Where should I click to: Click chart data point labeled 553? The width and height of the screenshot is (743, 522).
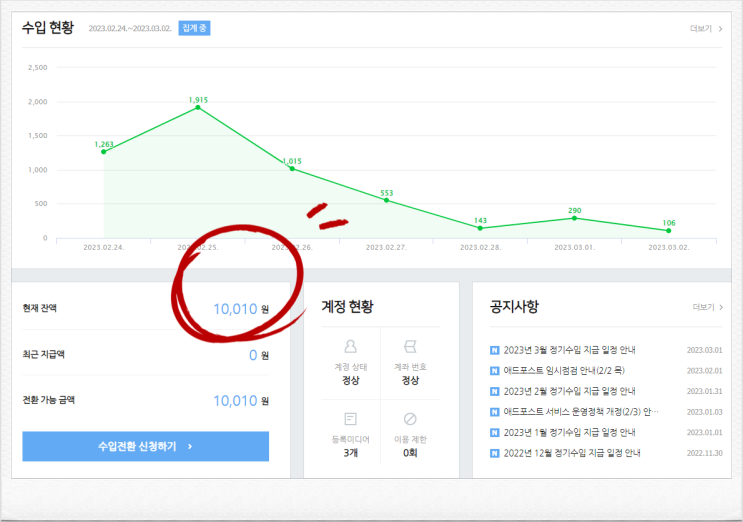pyautogui.click(x=387, y=200)
